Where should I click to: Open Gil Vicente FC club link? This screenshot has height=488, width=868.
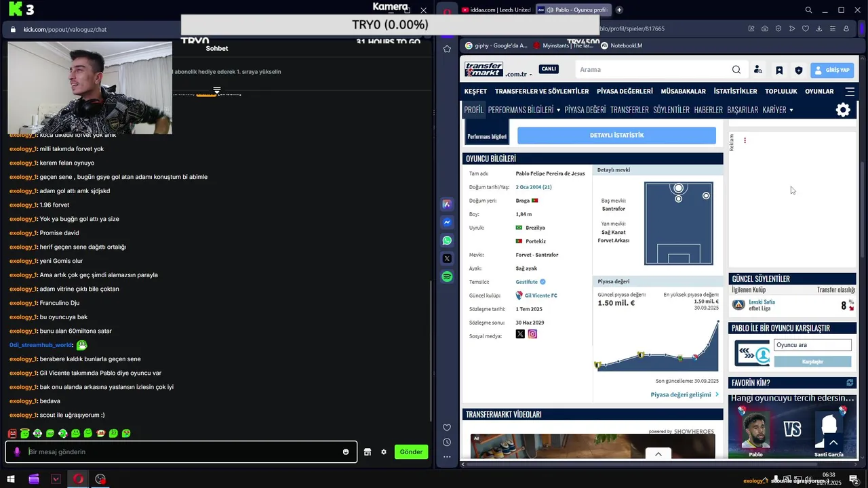[540, 296]
